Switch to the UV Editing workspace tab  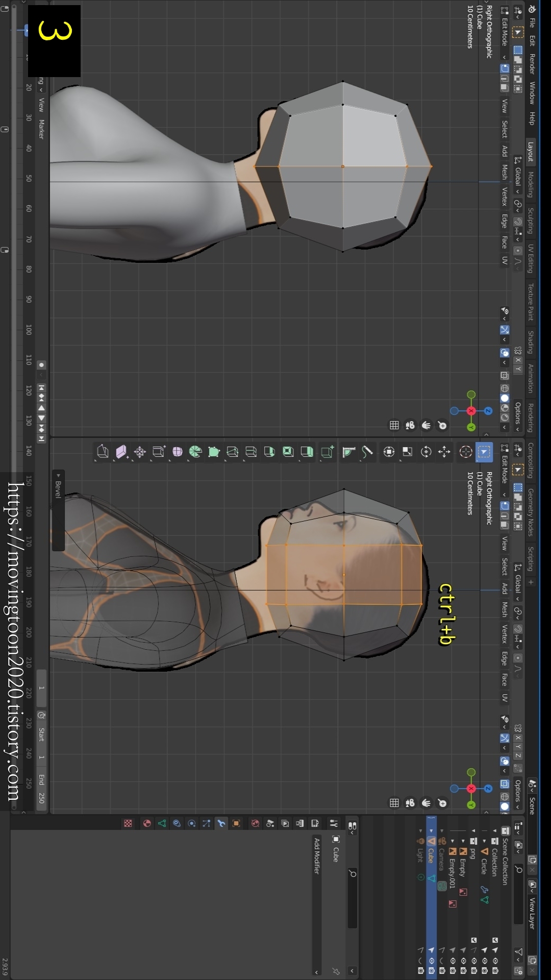pos(531,259)
